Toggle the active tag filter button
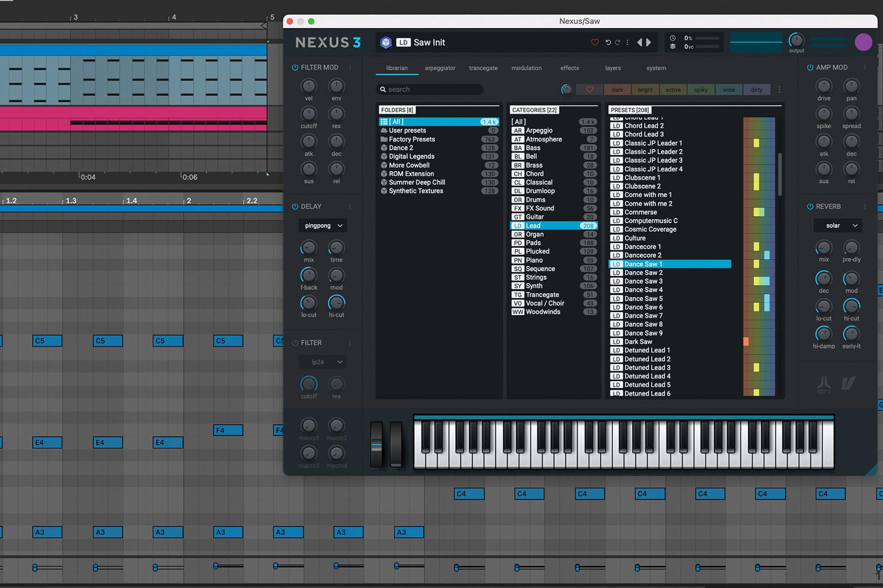 click(673, 90)
